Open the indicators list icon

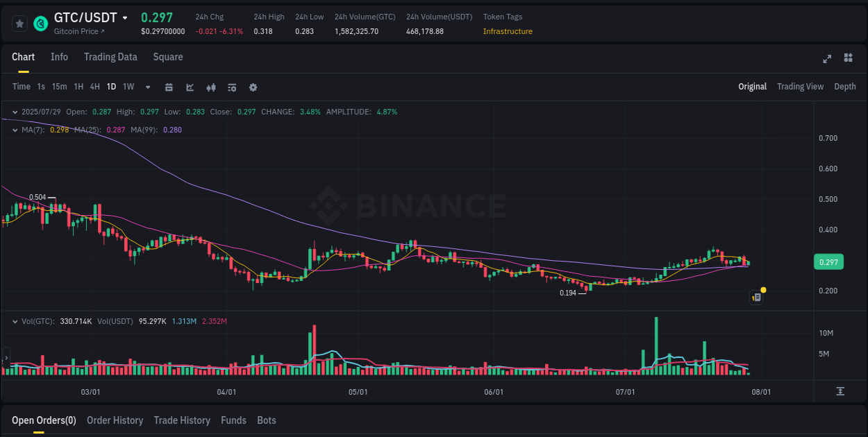pos(232,87)
